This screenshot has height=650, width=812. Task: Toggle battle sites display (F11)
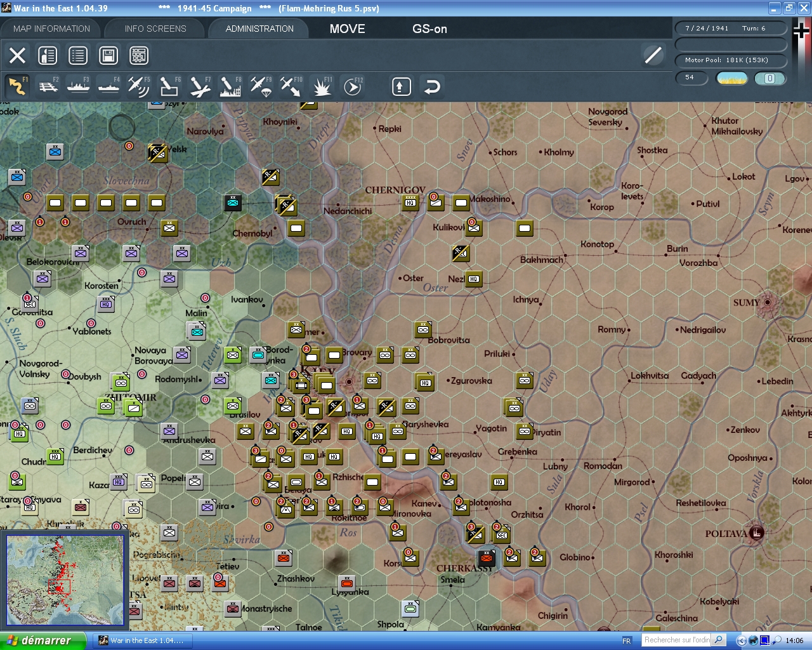(x=322, y=86)
